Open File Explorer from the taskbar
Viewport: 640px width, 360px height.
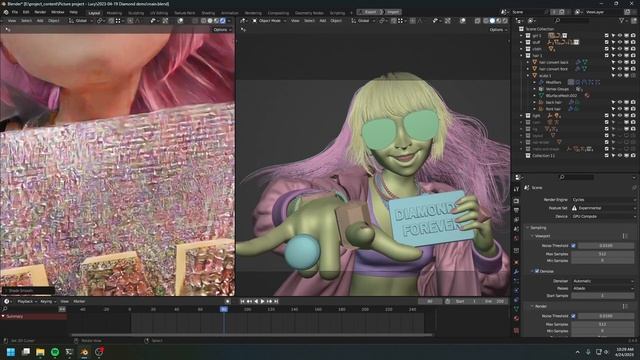tap(40, 352)
